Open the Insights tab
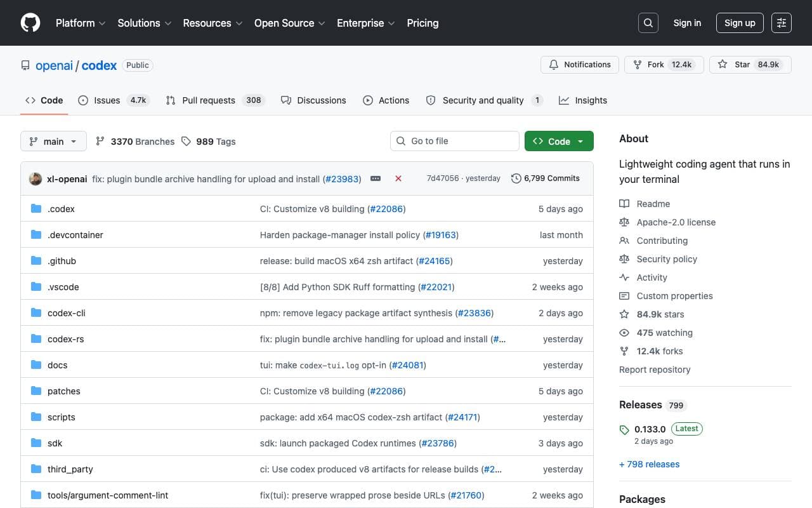The image size is (812, 508). click(x=583, y=100)
